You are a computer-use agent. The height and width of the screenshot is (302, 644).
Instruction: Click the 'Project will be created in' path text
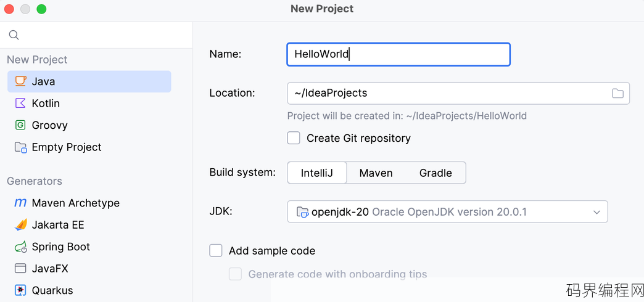coord(407,116)
